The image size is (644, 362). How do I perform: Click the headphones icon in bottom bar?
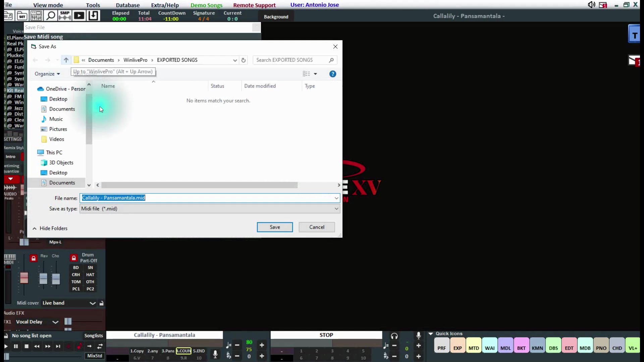tap(394, 336)
